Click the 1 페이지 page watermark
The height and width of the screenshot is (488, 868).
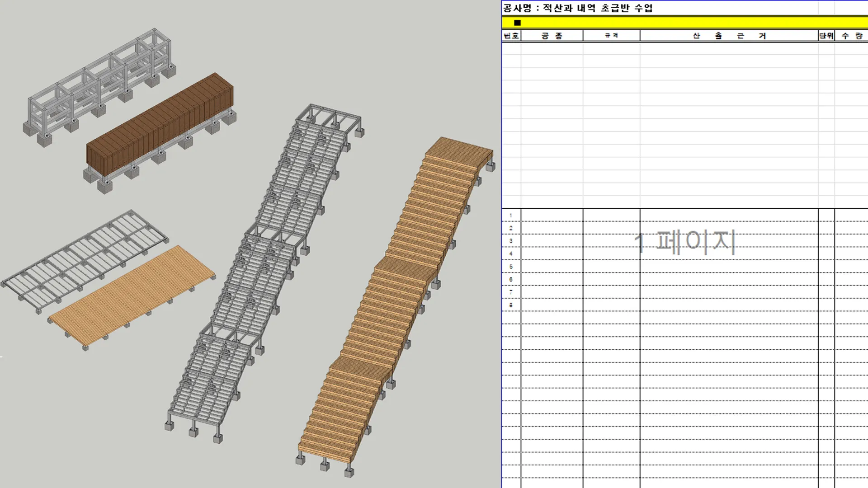point(684,242)
